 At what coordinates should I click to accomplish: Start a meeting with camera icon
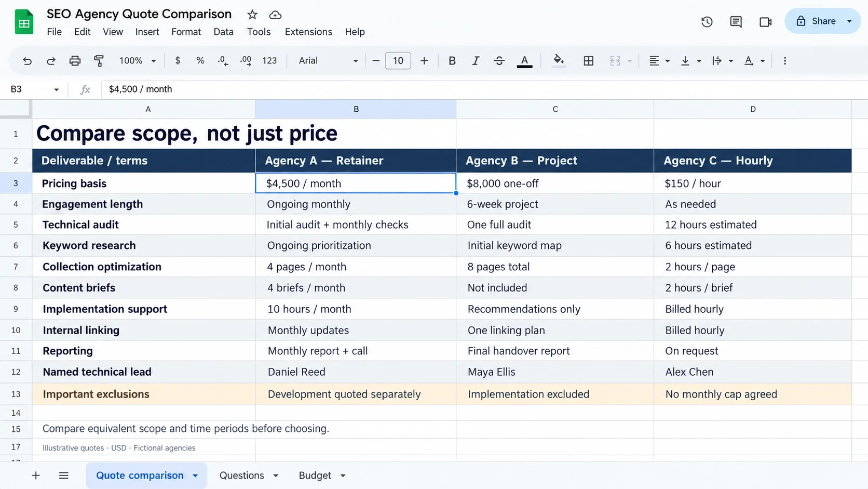tap(765, 22)
